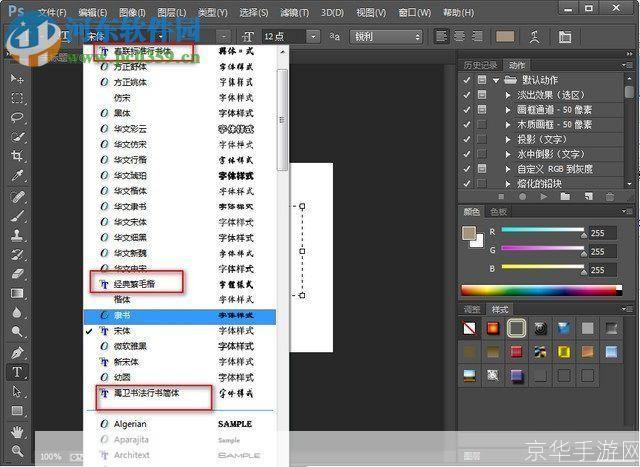This screenshot has width=640, height=467.
Task: Select the Pen tool
Action: pyautogui.click(x=17, y=353)
